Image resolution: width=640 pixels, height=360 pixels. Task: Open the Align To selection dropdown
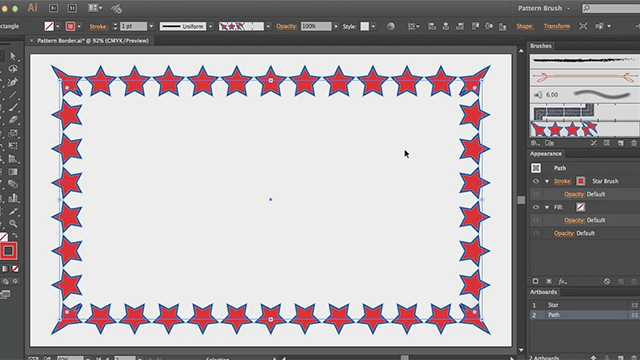[413, 27]
